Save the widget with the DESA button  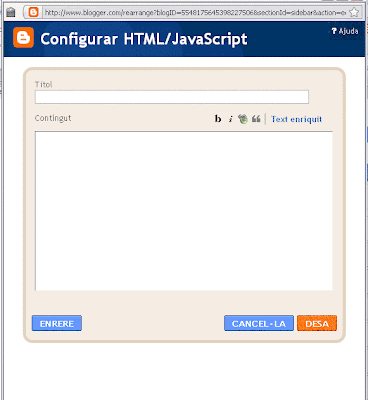[x=317, y=323]
